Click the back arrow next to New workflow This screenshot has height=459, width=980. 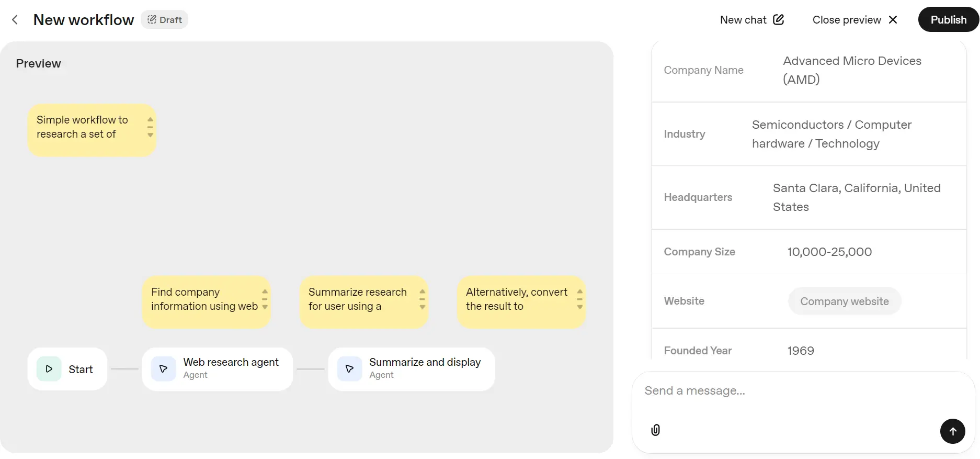tap(15, 20)
